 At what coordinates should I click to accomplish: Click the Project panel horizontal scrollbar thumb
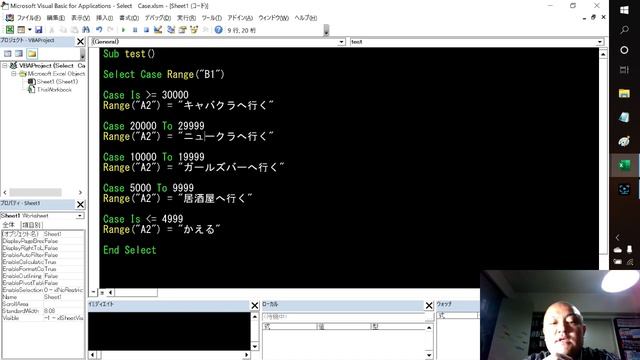(x=35, y=192)
